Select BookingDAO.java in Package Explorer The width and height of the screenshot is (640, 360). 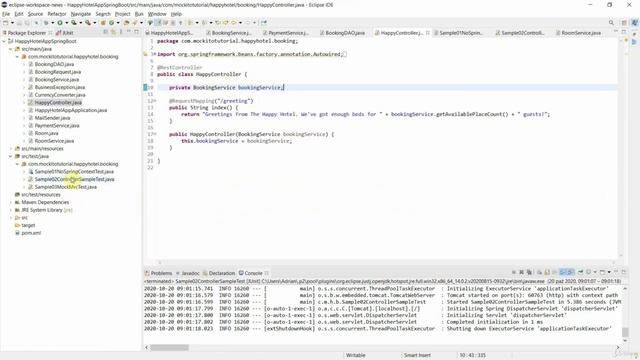pos(54,64)
